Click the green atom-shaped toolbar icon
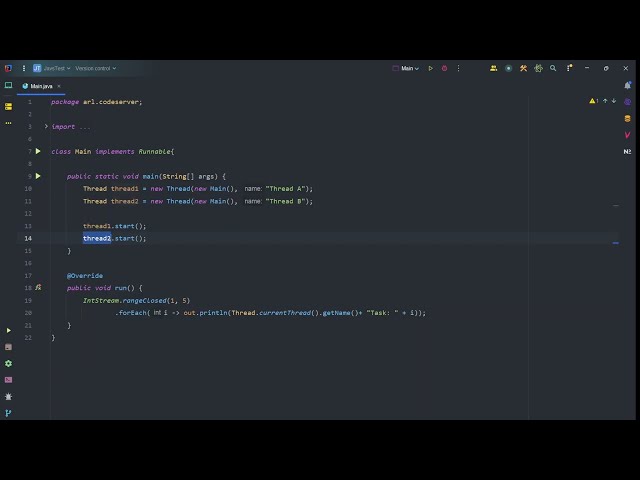The width and height of the screenshot is (640, 480). coord(538,68)
